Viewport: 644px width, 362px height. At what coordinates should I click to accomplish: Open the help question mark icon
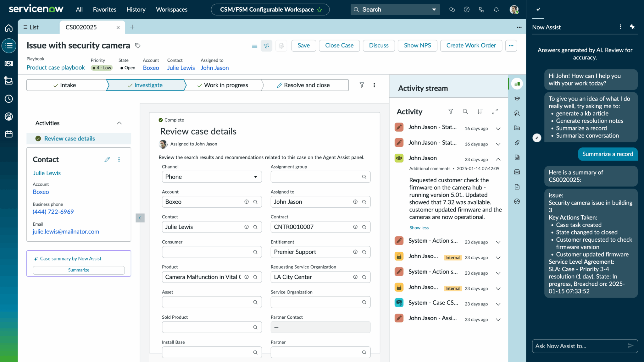(x=466, y=9)
